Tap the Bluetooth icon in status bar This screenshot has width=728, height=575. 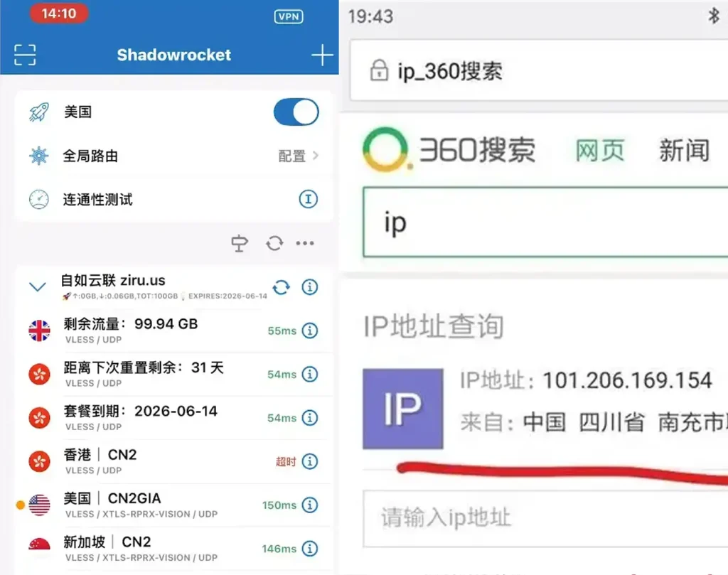click(x=714, y=16)
